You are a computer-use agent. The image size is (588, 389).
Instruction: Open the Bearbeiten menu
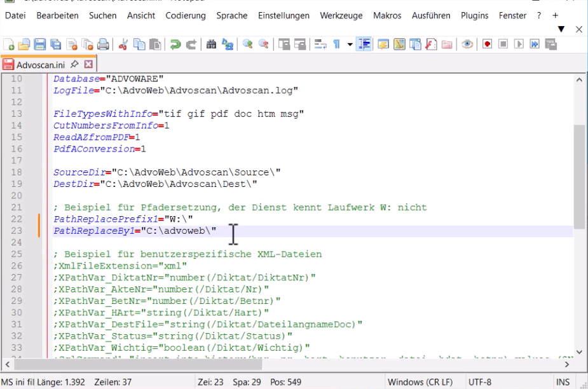coord(57,15)
